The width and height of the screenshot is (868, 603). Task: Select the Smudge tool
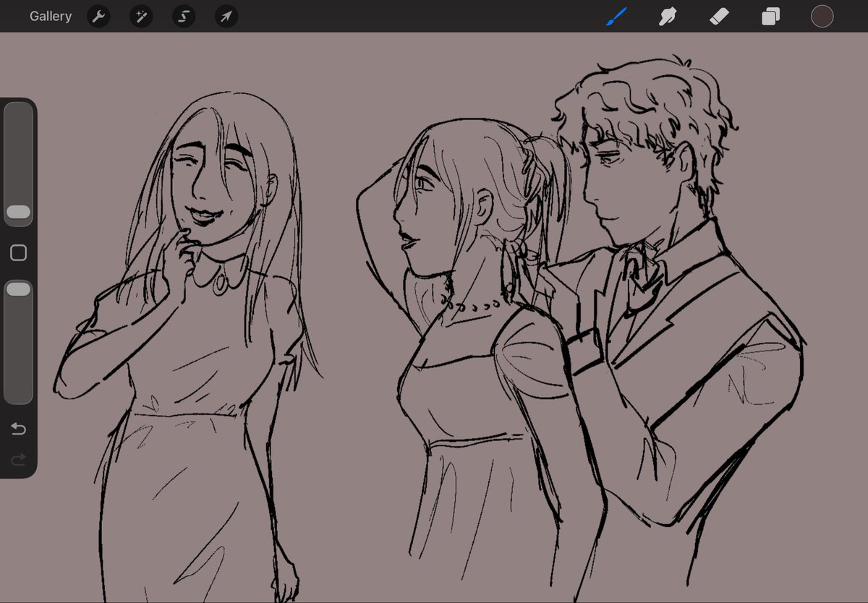click(x=668, y=16)
